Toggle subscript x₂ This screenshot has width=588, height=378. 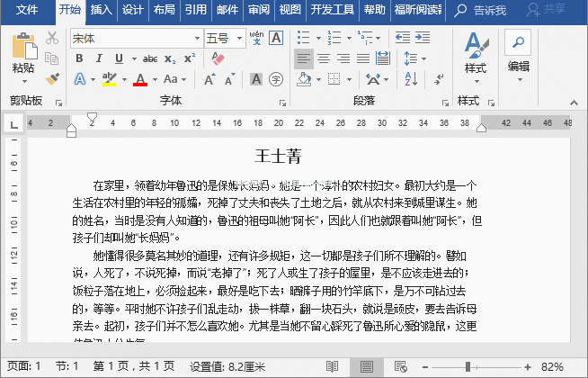point(170,58)
